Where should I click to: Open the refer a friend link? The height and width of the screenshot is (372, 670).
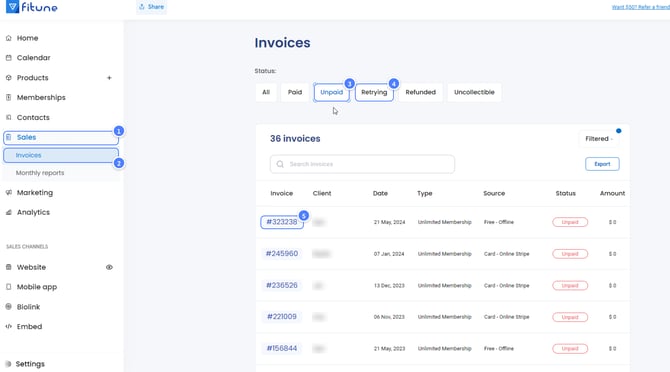641,7
